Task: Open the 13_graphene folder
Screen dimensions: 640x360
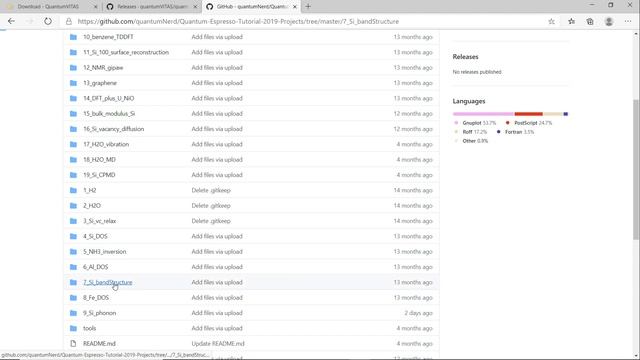Action: pyautogui.click(x=100, y=83)
